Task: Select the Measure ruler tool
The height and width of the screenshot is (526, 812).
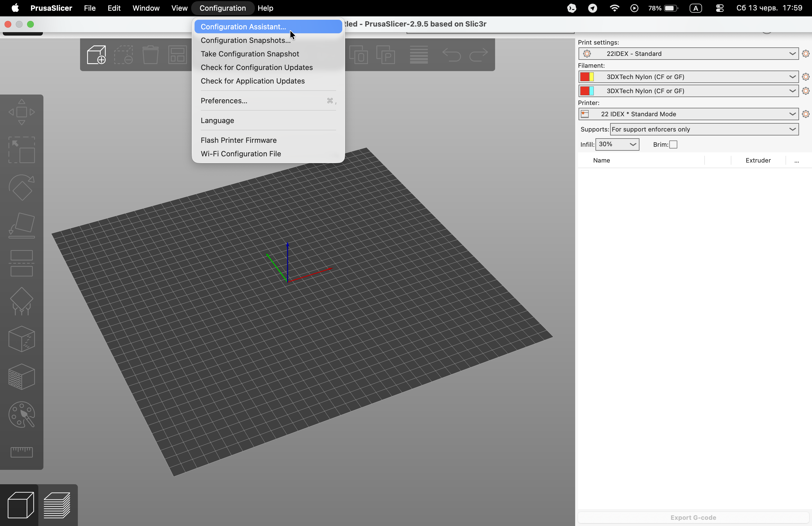Action: pos(21,452)
